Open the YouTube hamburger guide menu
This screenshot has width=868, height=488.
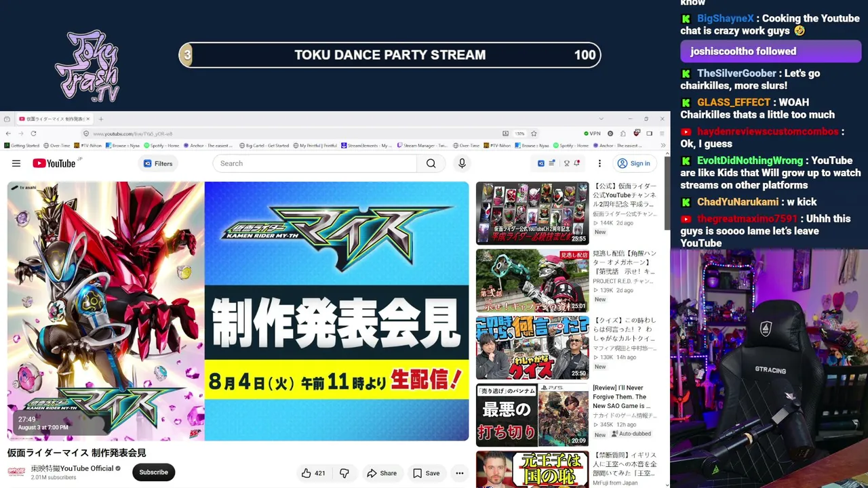coord(16,163)
